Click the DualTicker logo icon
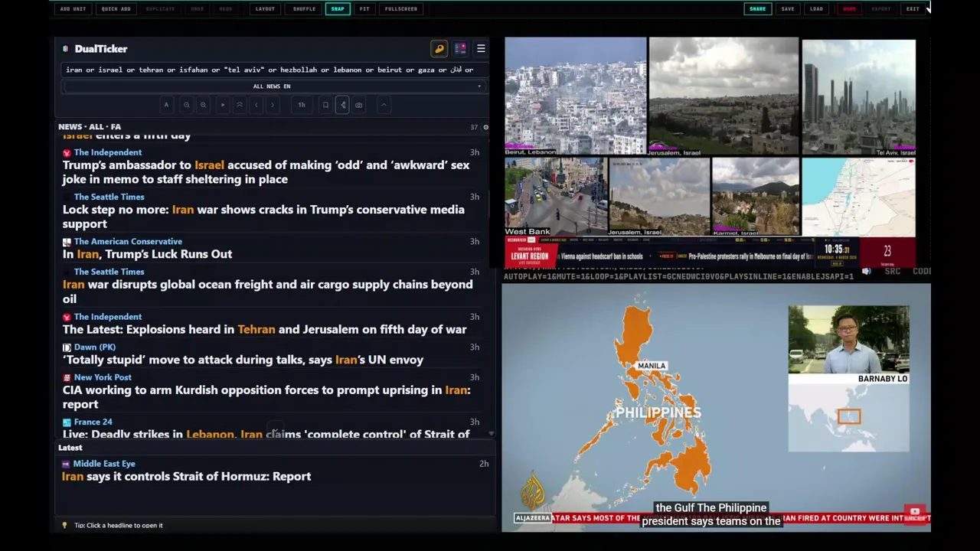 [65, 49]
